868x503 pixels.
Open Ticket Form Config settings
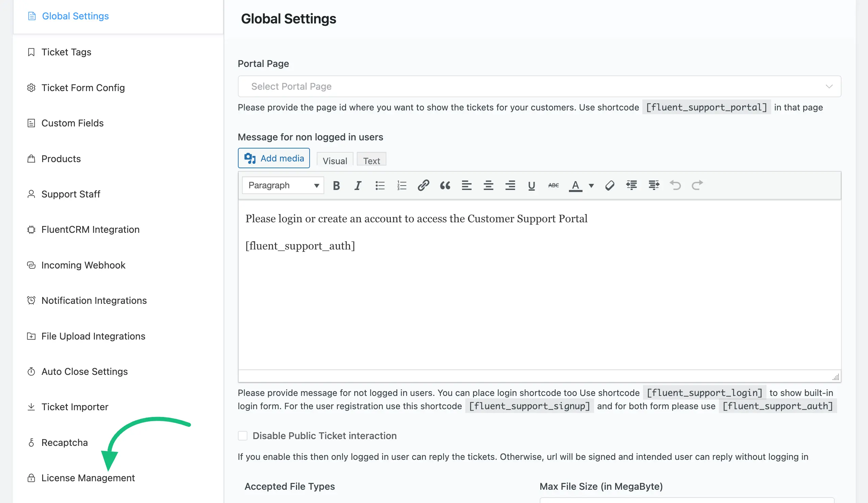pos(83,87)
